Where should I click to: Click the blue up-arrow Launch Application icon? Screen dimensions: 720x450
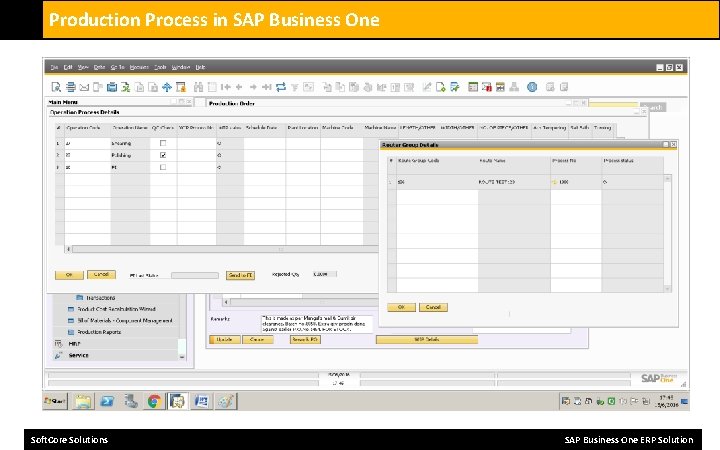click(167, 87)
